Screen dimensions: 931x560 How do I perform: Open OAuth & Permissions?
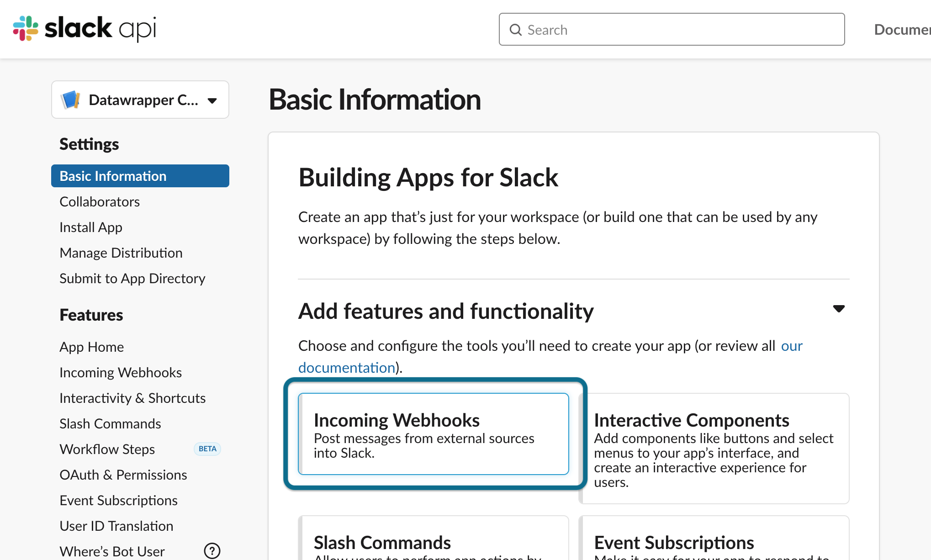tap(123, 475)
